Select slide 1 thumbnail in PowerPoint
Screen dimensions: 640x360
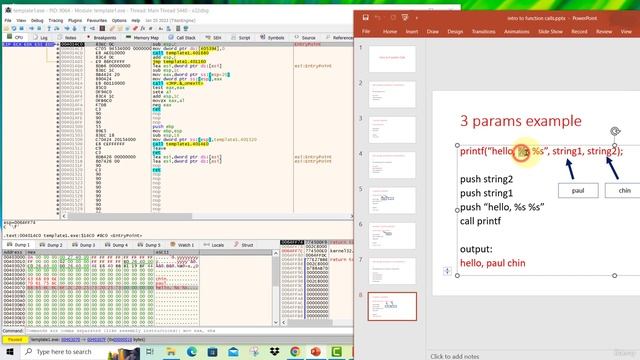(392, 59)
